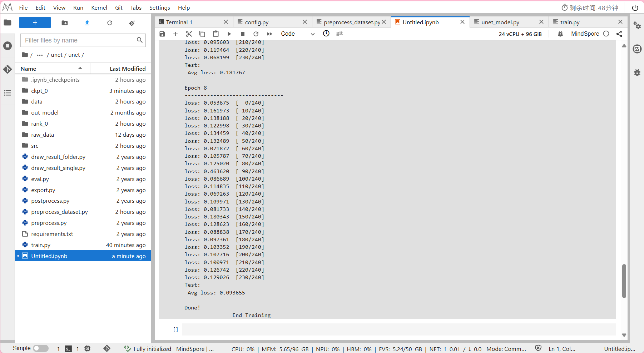Cut the selected cell with scissors icon
This screenshot has height=353, width=644.
click(x=189, y=34)
